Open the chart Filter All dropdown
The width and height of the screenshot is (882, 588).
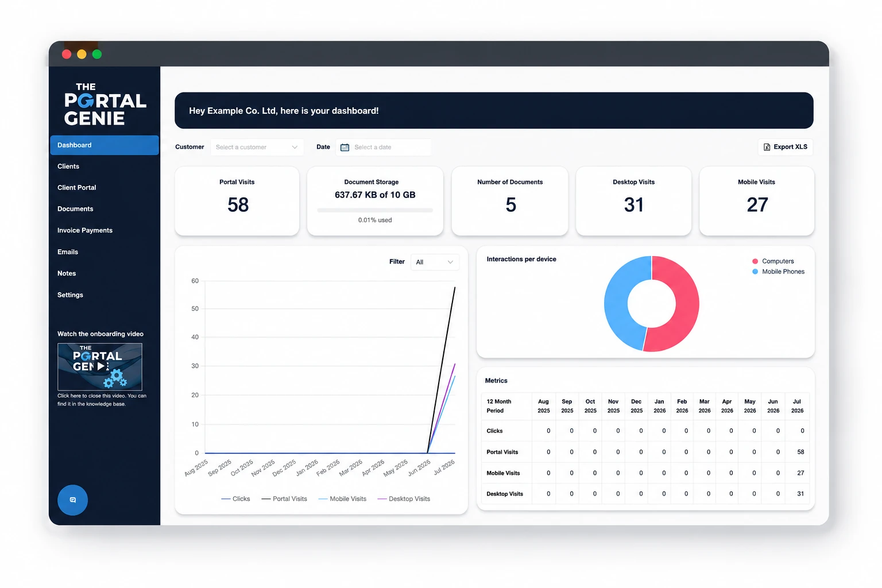click(435, 262)
